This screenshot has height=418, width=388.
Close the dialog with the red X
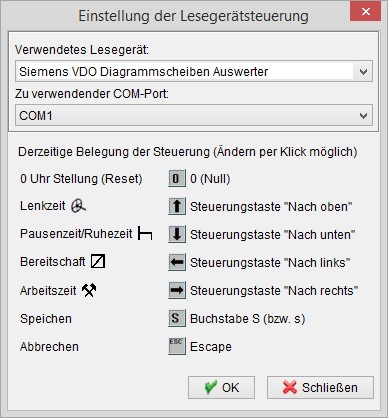pos(366,12)
